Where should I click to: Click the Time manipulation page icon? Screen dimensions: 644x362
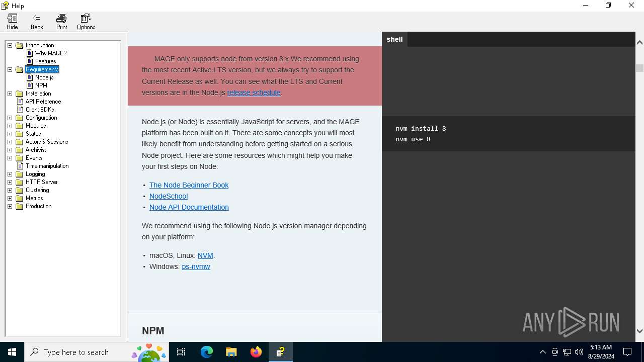[21, 166]
